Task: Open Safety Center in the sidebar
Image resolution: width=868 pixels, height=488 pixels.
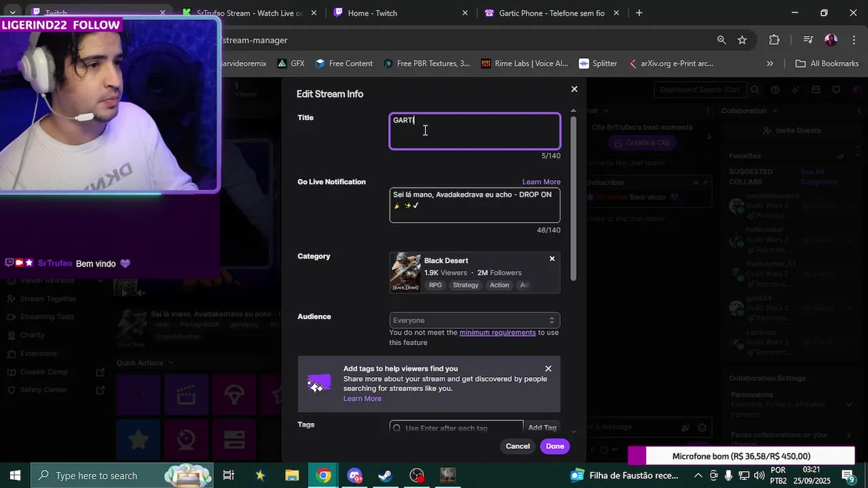Action: pos(43,390)
